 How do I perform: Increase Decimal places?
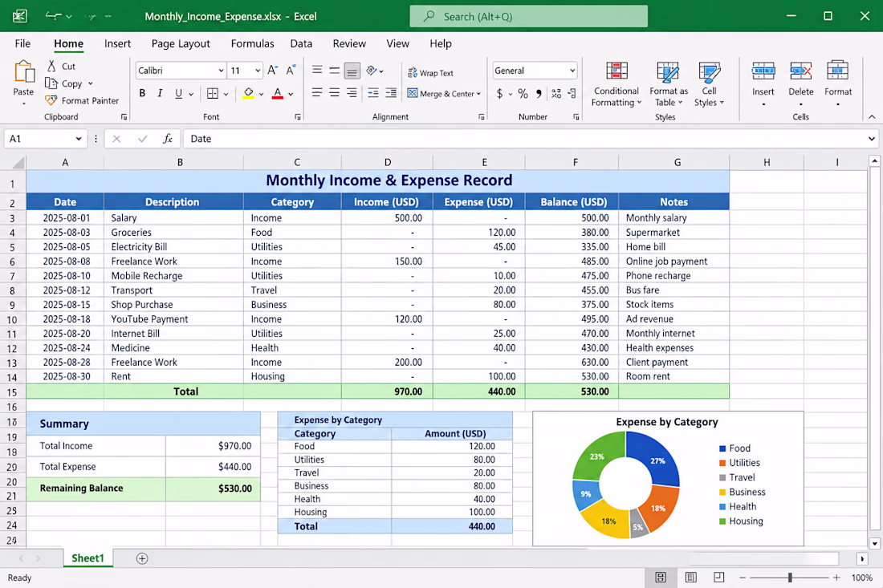[556, 93]
